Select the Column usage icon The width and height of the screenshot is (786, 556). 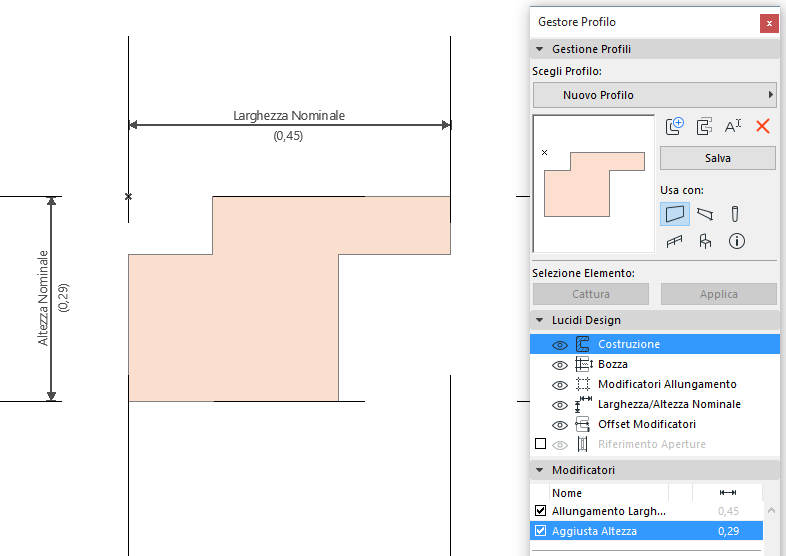pos(735,214)
